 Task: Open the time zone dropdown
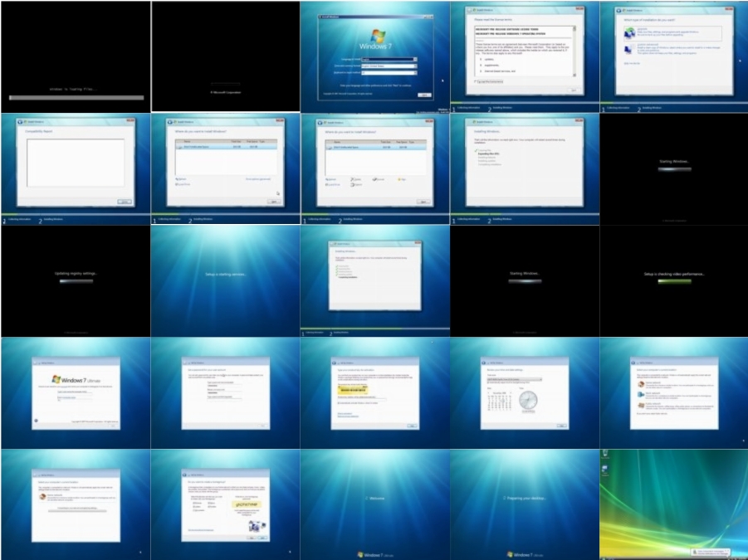514,379
